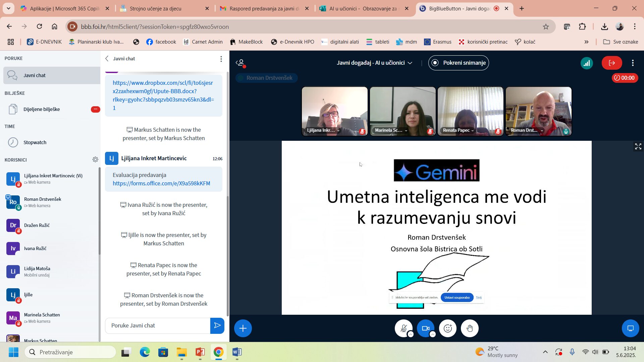The image size is (644, 362).
Task: Open Ljiljana Inkr... webcam dropdown
Action: [323, 130]
